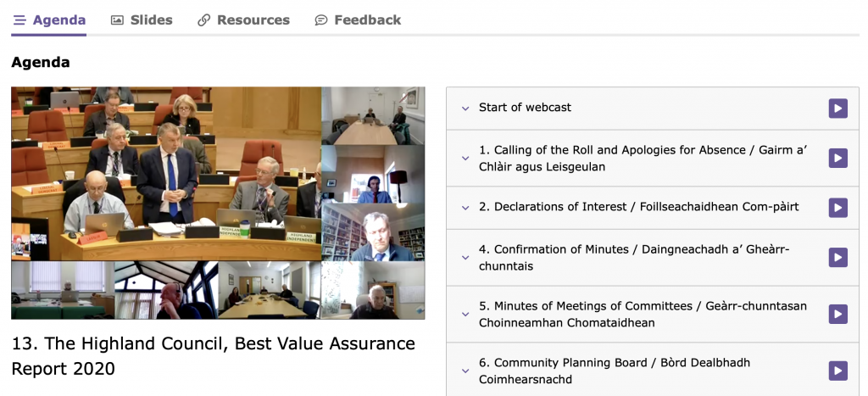Click the council meeting webcast video
Image resolution: width=868 pixels, height=396 pixels.
point(218,203)
